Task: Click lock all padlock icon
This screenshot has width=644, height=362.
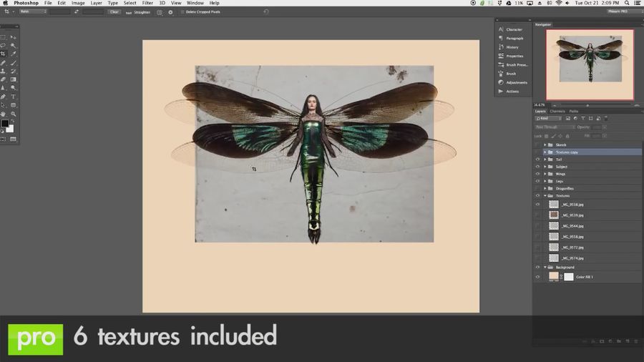Action: (567, 136)
